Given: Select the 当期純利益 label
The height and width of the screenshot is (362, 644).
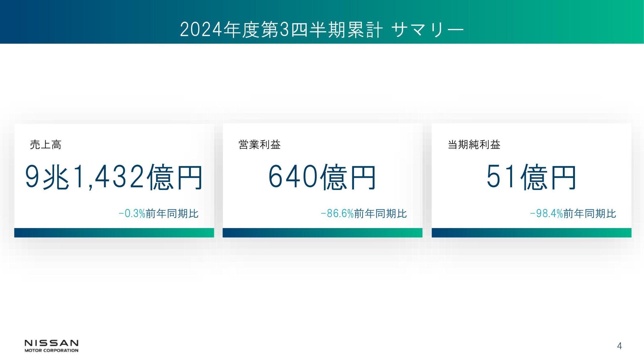Looking at the screenshot, I should (474, 145).
